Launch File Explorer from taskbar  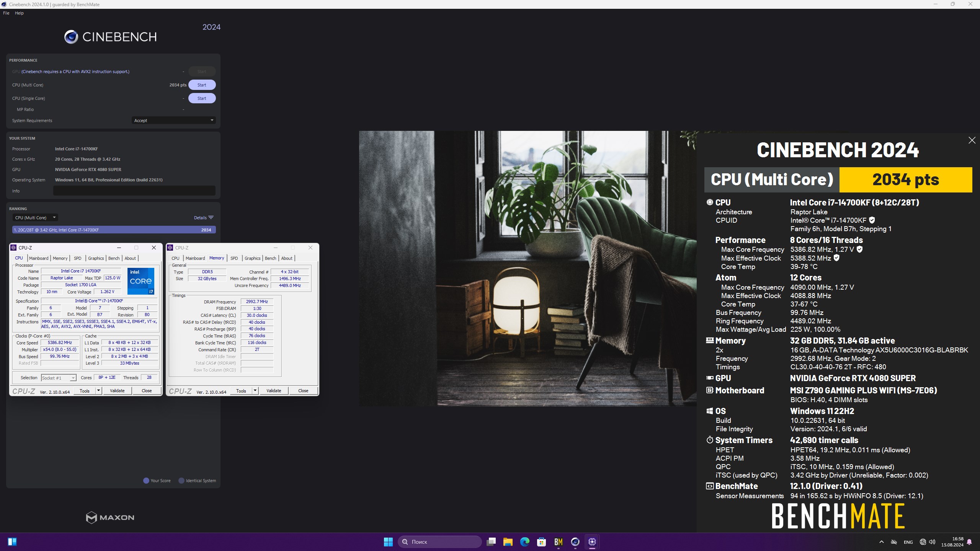(x=508, y=541)
